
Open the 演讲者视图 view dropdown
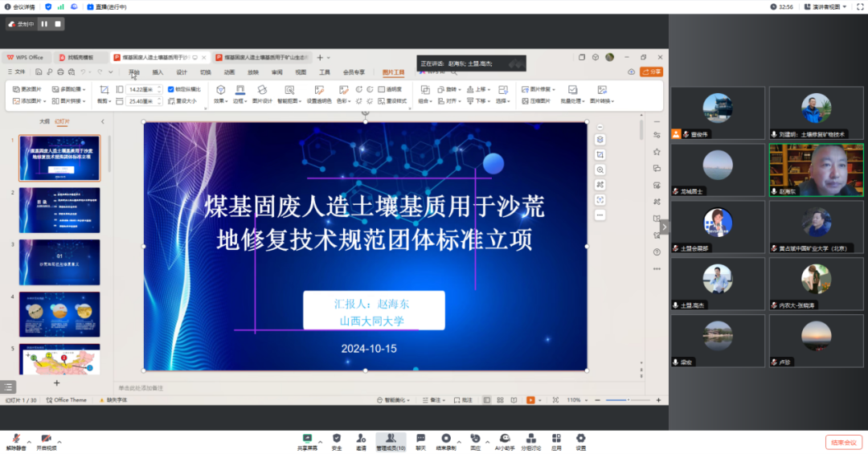[825, 6]
